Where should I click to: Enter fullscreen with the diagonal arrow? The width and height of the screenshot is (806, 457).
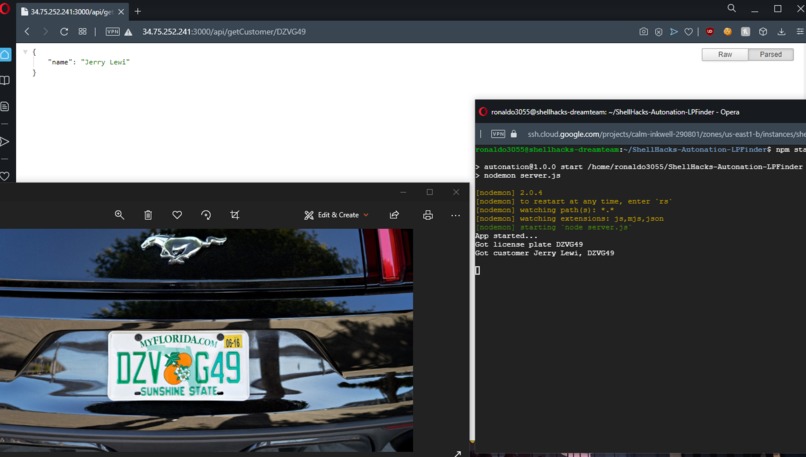[x=457, y=454]
